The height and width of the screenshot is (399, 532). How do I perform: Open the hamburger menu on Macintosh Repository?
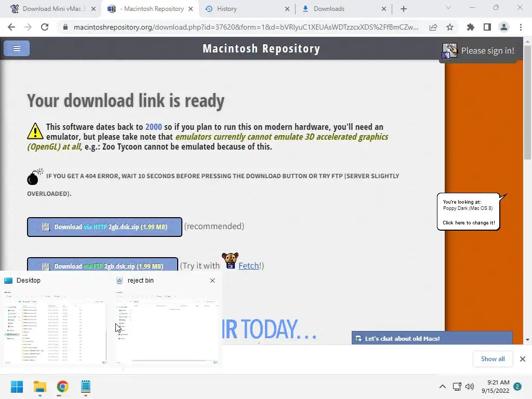click(x=17, y=48)
